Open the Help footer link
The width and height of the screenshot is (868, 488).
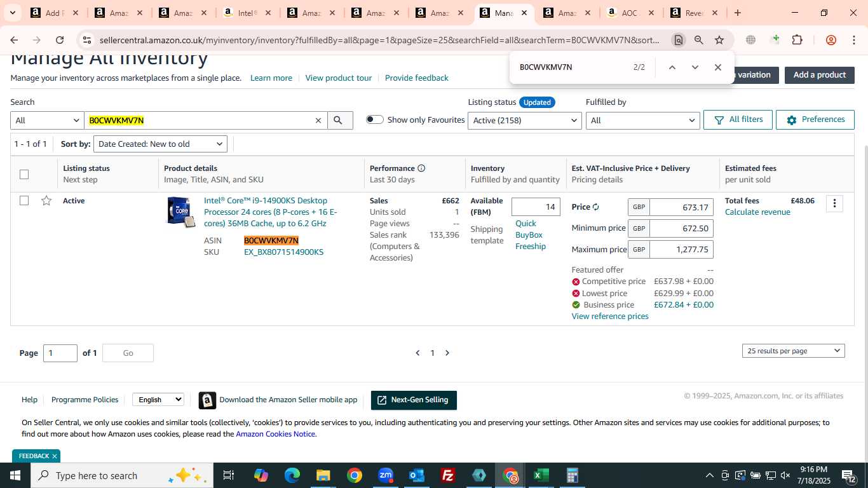(x=29, y=400)
